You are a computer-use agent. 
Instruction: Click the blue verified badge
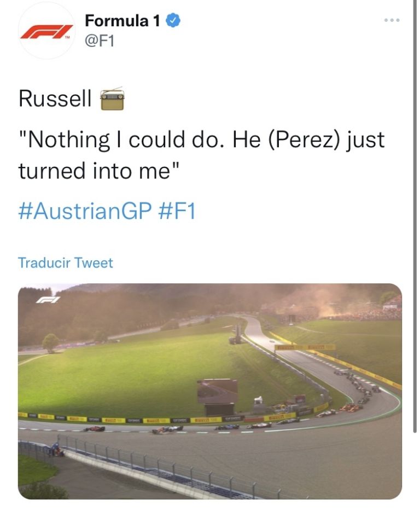pos(174,21)
